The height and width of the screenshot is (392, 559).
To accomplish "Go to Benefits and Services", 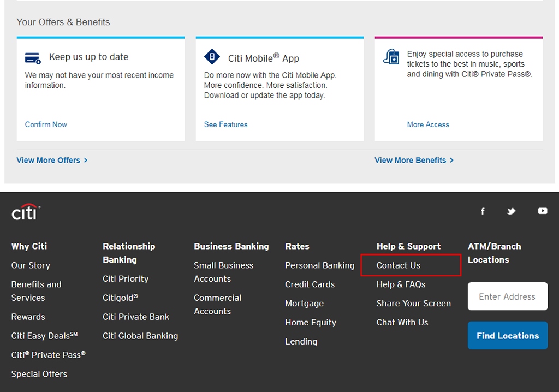I will point(37,291).
